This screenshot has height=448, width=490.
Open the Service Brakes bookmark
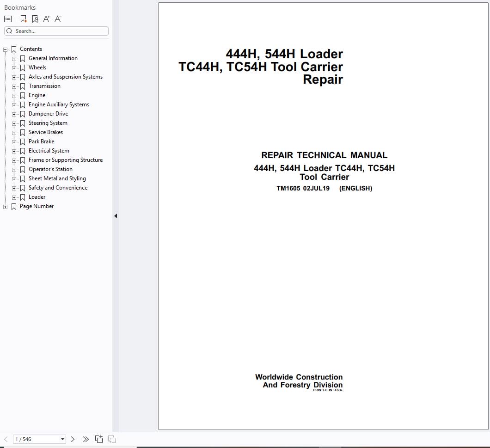pyautogui.click(x=46, y=132)
